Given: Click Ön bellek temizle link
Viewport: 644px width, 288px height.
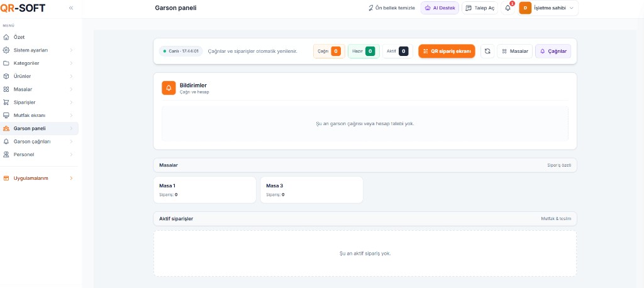Looking at the screenshot, I should pos(391,8).
